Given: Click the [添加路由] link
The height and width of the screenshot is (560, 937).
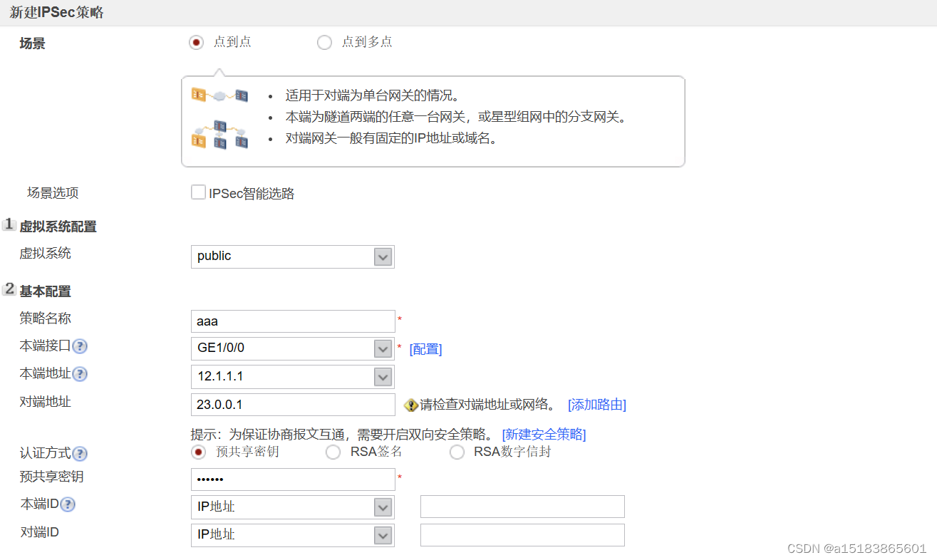Looking at the screenshot, I should (x=597, y=405).
